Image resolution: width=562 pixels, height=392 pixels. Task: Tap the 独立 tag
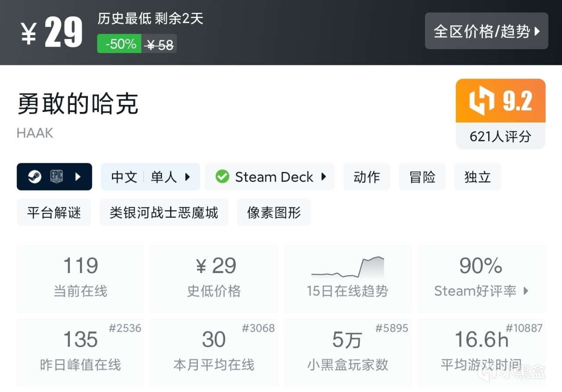tap(477, 177)
